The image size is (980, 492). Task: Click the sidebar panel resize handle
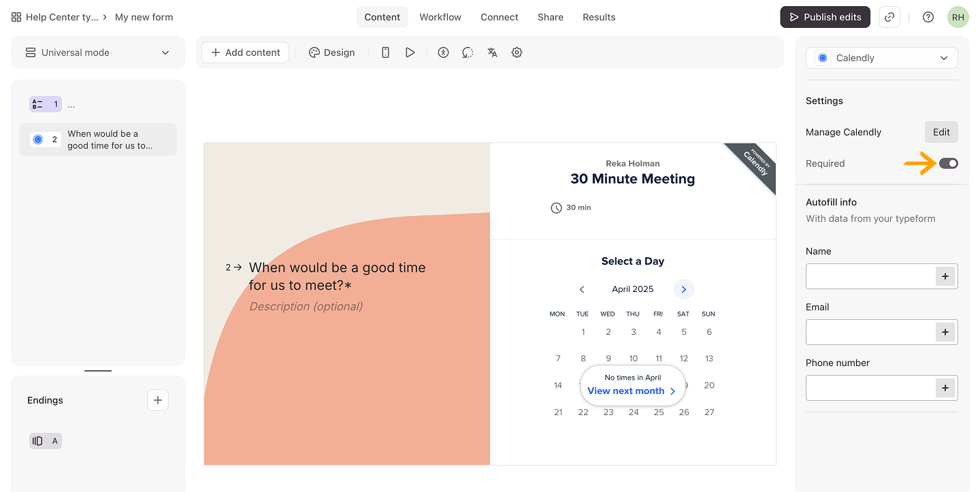(x=98, y=371)
